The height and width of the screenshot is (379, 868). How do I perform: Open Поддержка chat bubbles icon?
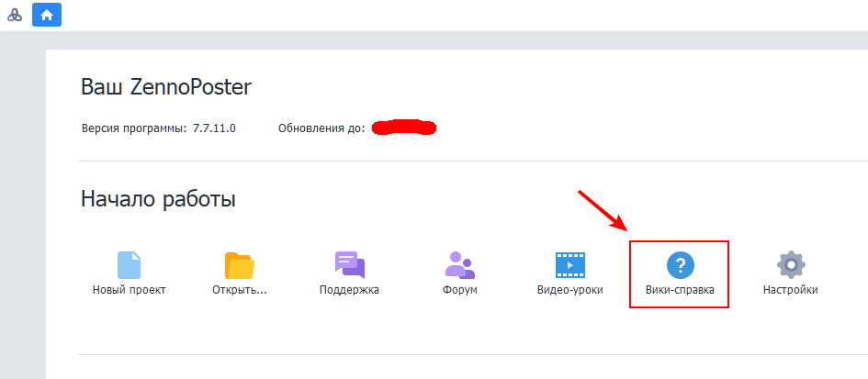(x=349, y=265)
